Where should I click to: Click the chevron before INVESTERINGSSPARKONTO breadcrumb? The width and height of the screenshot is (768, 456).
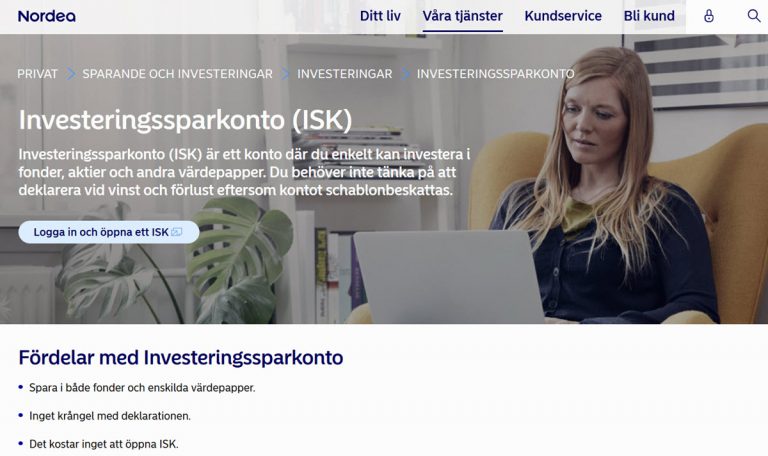pyautogui.click(x=405, y=74)
